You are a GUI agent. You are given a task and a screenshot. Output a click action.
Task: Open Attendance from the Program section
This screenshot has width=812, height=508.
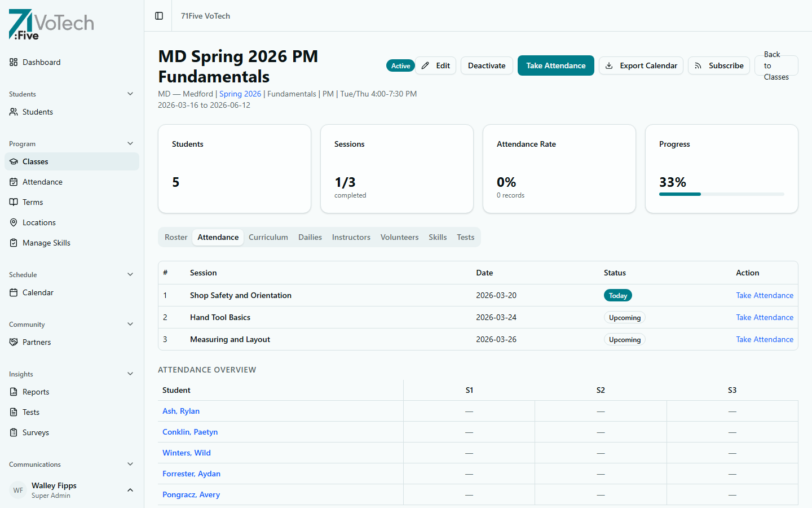click(x=42, y=182)
